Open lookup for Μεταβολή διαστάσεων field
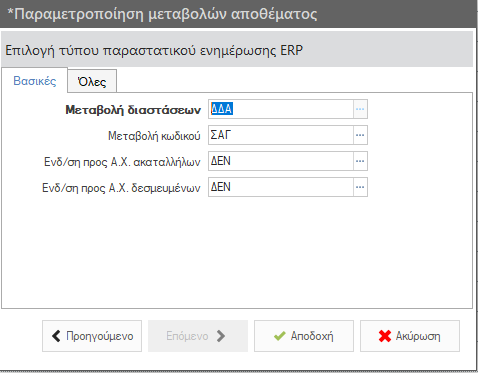 pyautogui.click(x=360, y=109)
